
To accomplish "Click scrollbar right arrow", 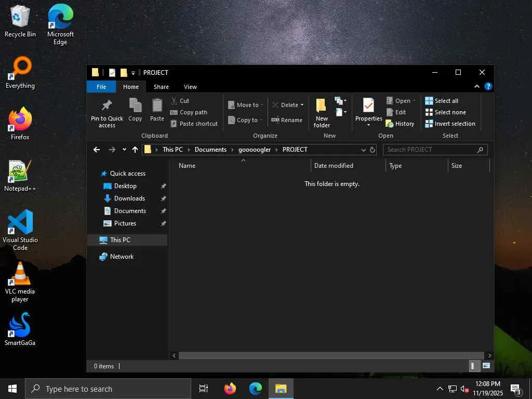I will click(489, 355).
